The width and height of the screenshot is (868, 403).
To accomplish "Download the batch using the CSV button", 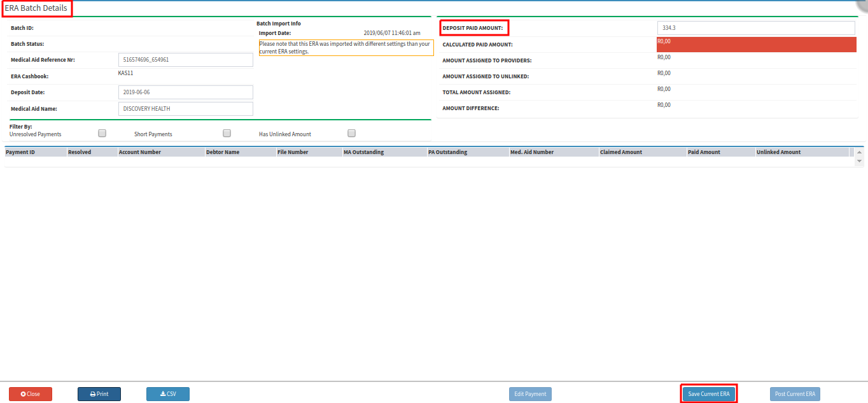I will 168,394.
